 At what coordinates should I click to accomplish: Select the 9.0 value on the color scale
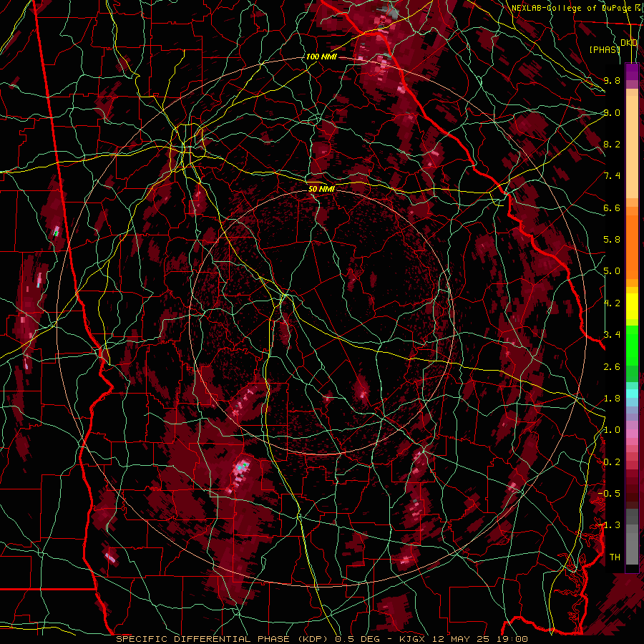click(x=612, y=112)
